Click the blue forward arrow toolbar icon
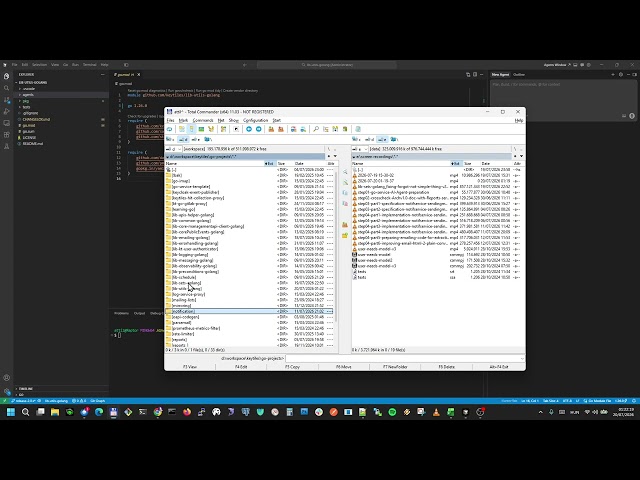Image resolution: width=640 pixels, height=480 pixels. (259, 129)
